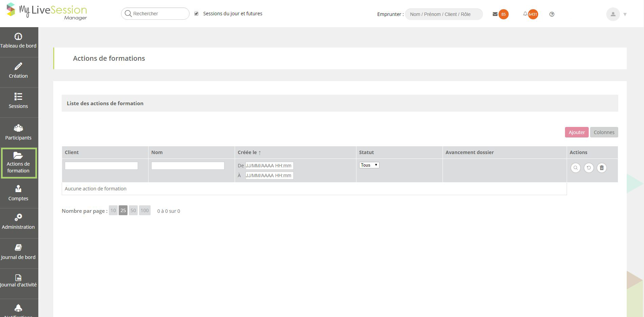Sort by the Client column
Viewport: 644px width, 317px height.
tap(72, 152)
